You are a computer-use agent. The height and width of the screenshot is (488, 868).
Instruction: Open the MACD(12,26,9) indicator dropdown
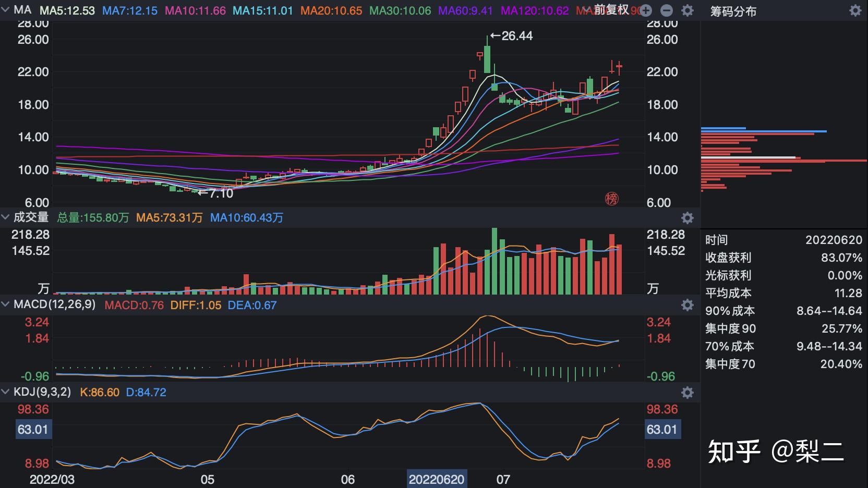tap(54, 304)
